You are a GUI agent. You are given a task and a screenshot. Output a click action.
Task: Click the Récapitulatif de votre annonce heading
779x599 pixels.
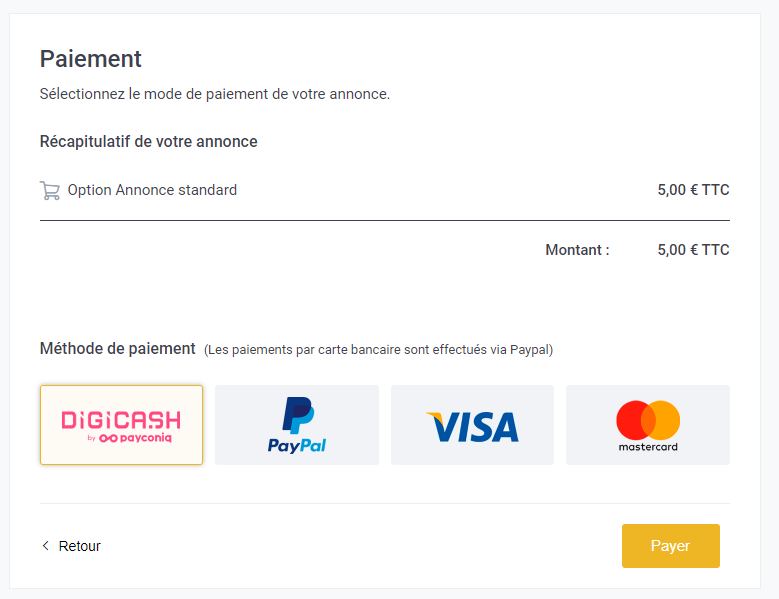tap(149, 142)
